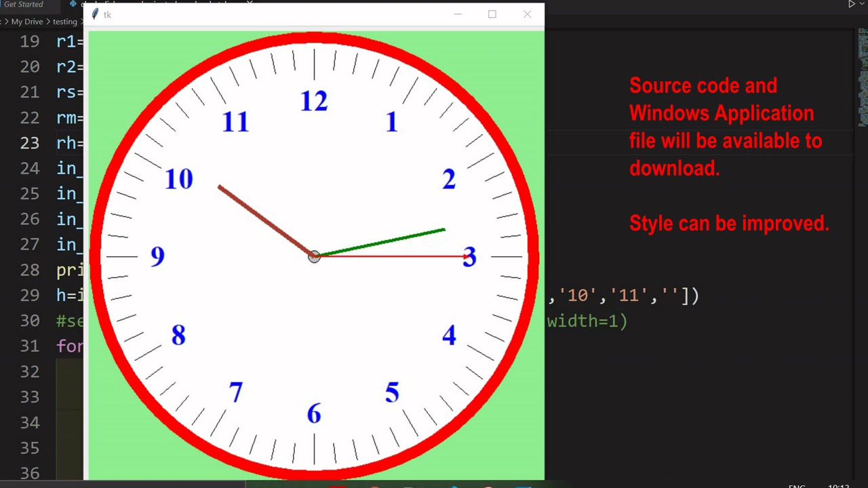Click the width=1) comment code
The width and height of the screenshot is (868, 488).
(587, 321)
